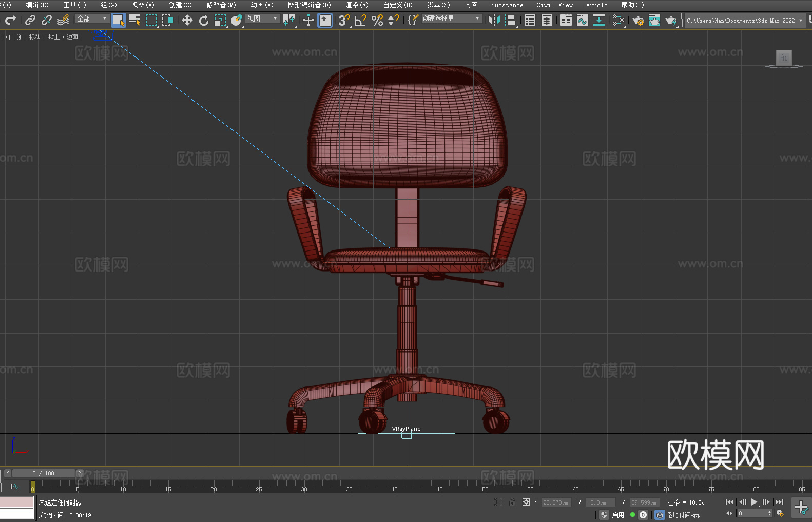Open the Substance menu

point(507,5)
